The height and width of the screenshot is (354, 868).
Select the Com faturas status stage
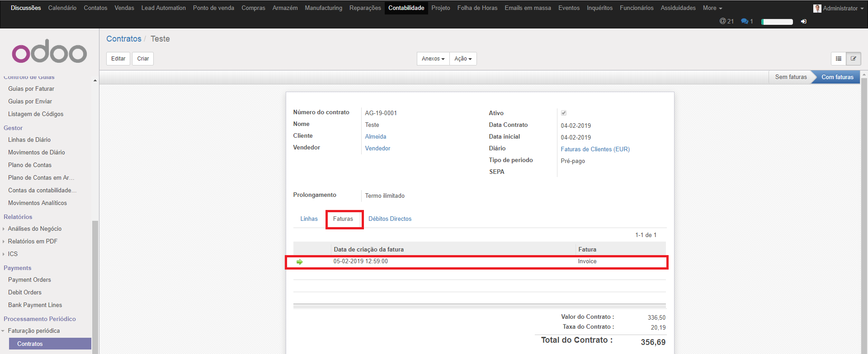click(x=837, y=77)
